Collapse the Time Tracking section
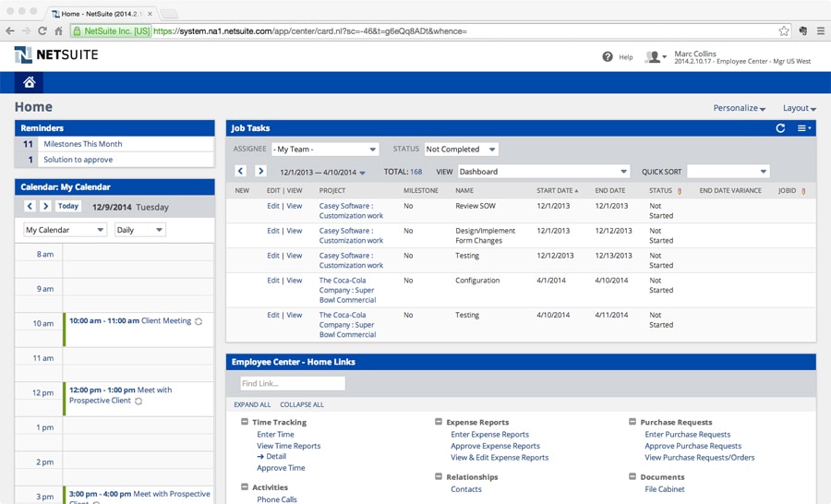Image resolution: width=831 pixels, height=504 pixels. click(245, 422)
